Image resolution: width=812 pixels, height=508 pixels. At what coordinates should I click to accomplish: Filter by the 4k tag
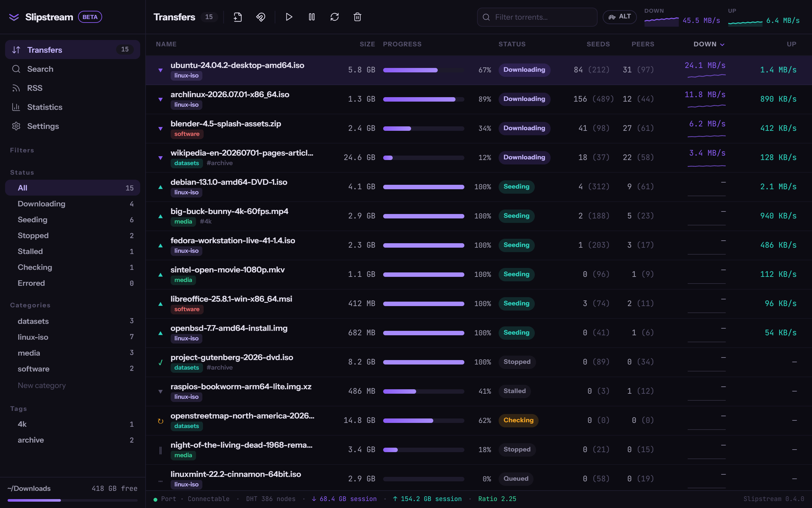tap(72, 424)
